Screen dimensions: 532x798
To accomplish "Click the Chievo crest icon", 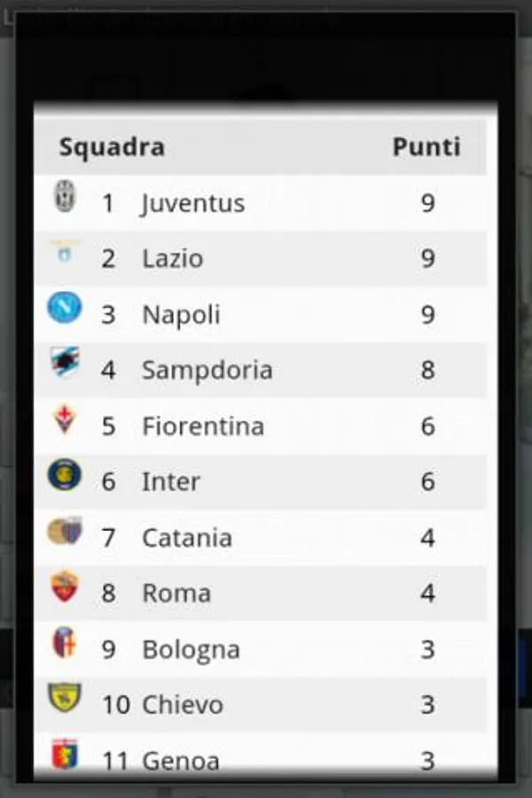I will click(x=65, y=699).
